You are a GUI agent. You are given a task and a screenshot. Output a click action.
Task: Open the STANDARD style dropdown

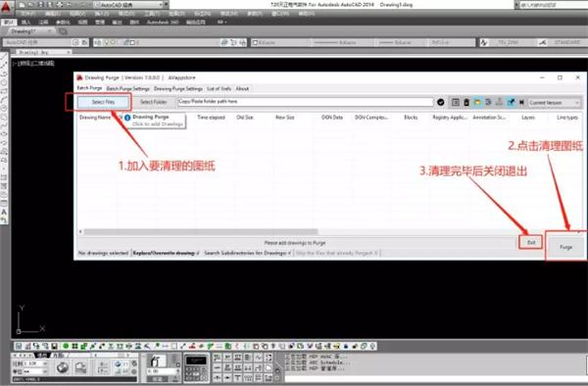coord(566,43)
